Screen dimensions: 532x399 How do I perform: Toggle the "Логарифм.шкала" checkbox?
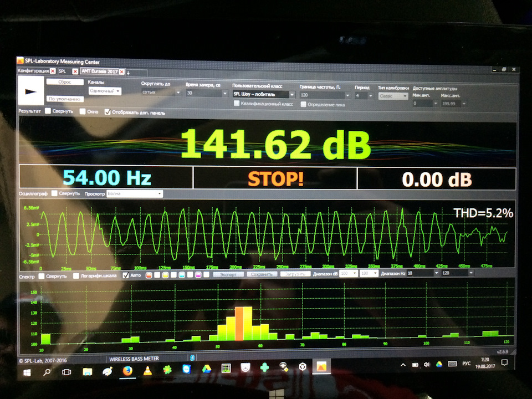[x=76, y=275]
